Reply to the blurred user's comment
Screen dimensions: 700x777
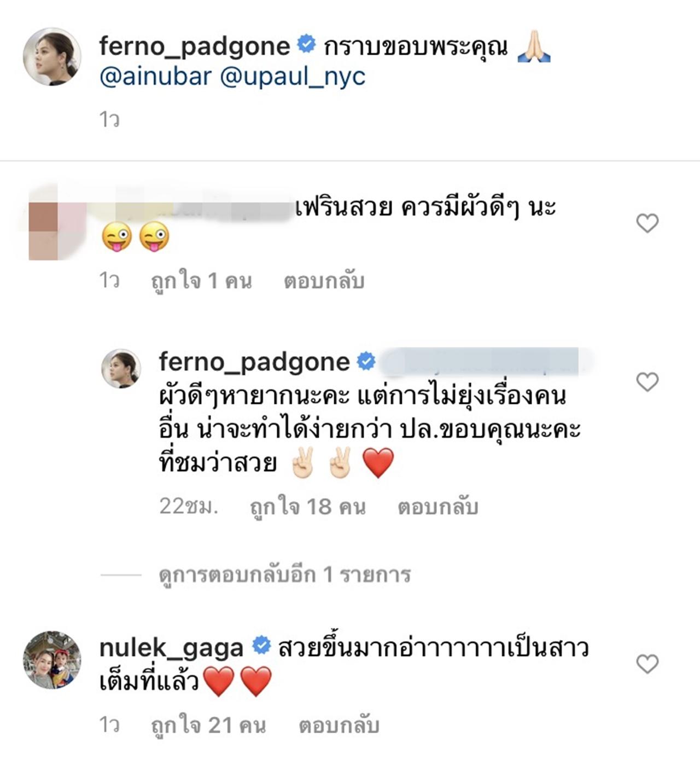pos(324,281)
